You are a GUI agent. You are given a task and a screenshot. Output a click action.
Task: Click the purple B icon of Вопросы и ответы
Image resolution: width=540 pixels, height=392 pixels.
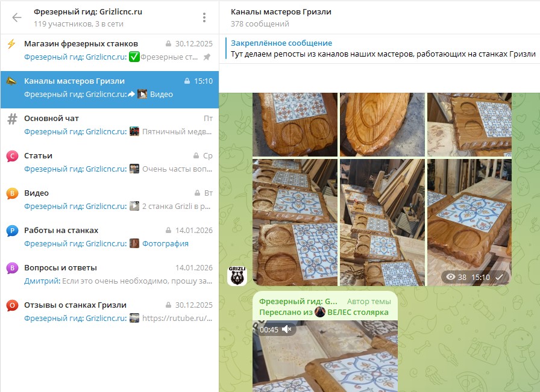(x=12, y=268)
